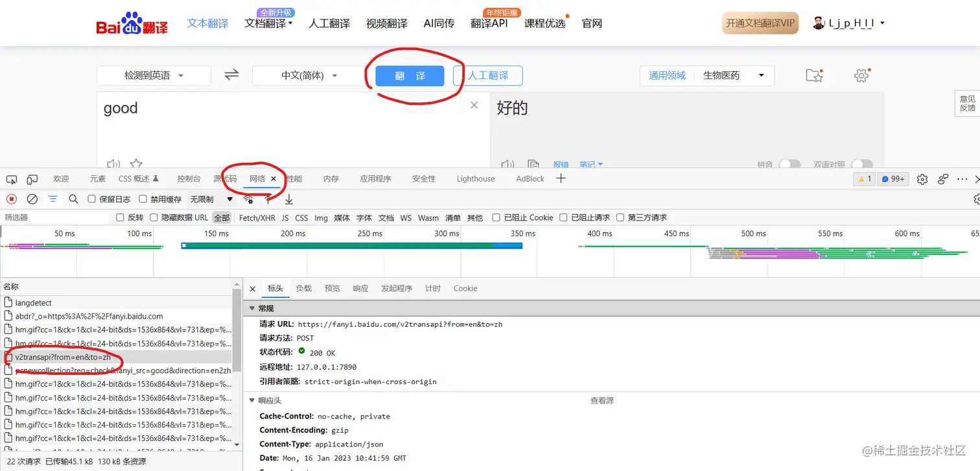Click 开通文档翻译VIP button
Image resolution: width=980 pixels, height=471 pixels.
(x=760, y=23)
